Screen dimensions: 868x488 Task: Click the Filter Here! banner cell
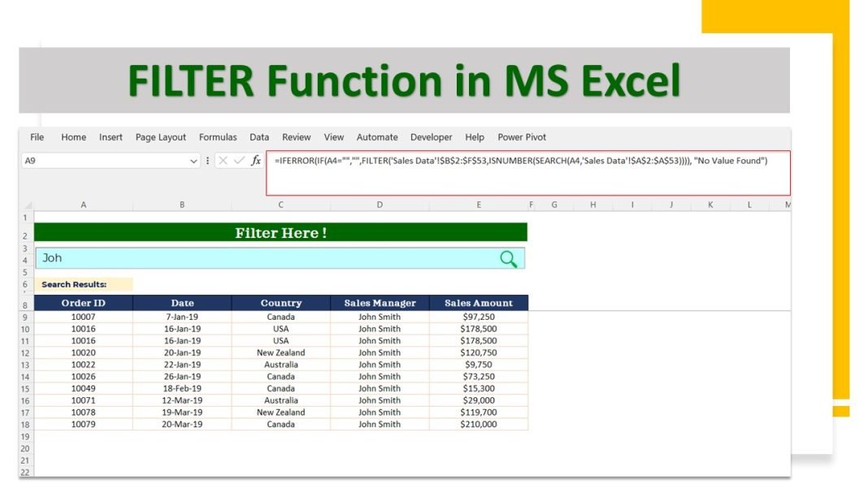point(280,233)
